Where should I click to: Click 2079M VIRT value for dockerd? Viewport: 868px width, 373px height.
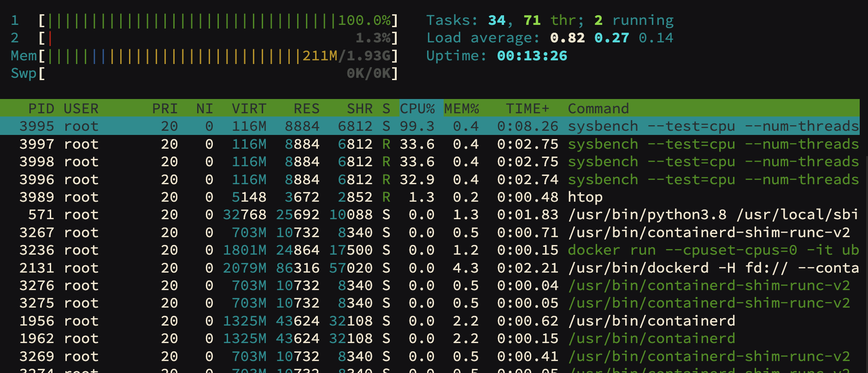(245, 268)
